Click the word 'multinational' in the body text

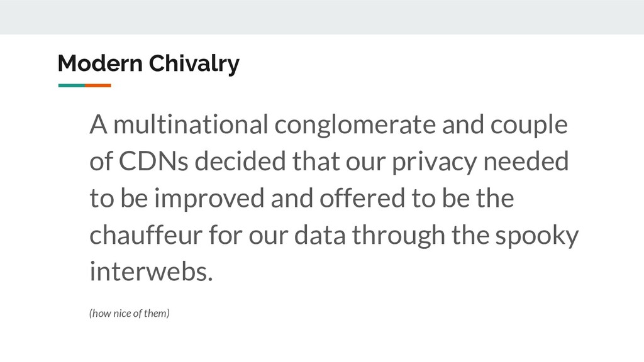click(191, 124)
